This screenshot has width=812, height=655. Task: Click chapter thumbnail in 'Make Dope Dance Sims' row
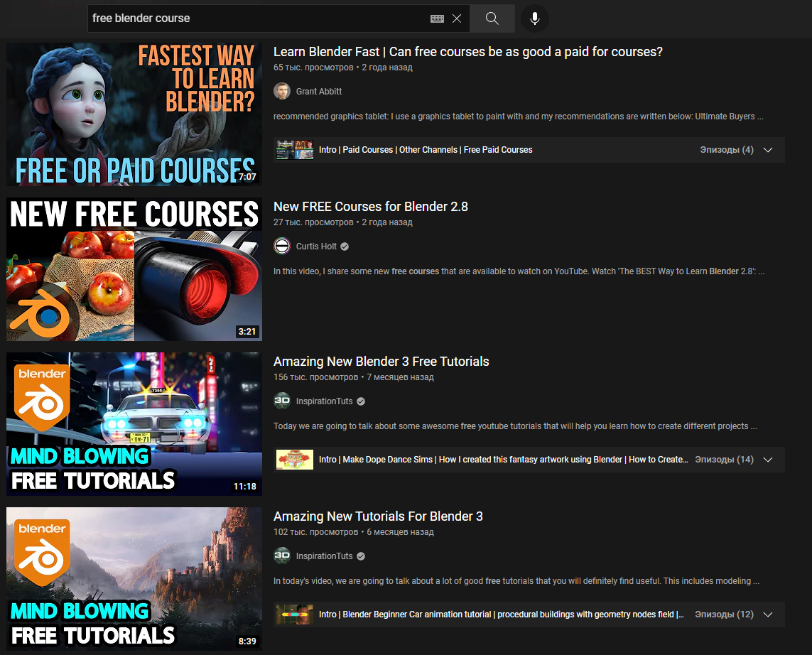[295, 460]
